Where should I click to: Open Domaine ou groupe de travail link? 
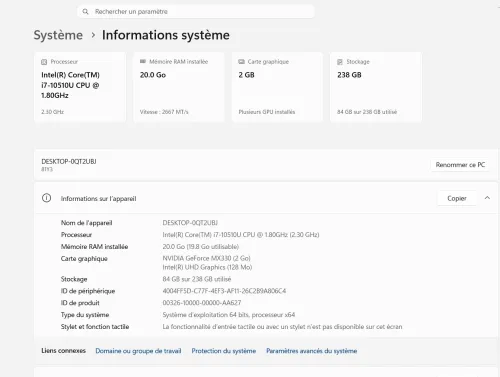click(x=138, y=351)
